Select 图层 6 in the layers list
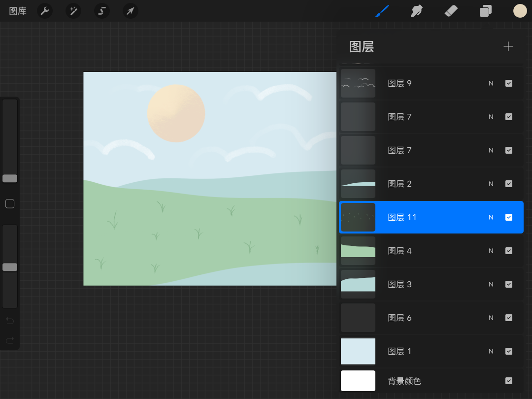 (424, 318)
